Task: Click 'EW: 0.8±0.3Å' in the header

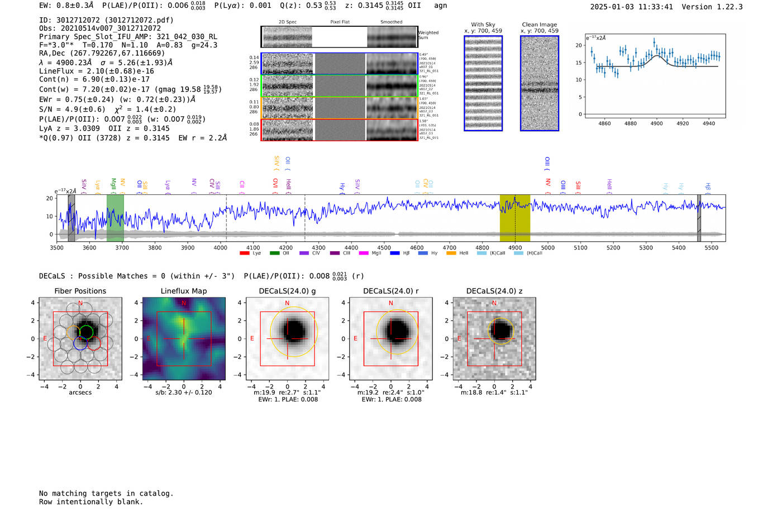Action: click(66, 6)
